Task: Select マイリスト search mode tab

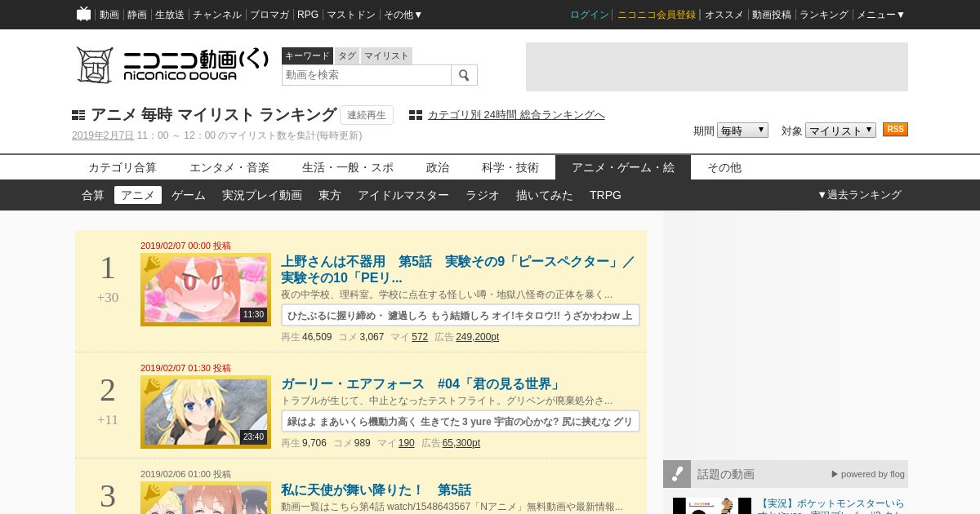Action: point(386,55)
